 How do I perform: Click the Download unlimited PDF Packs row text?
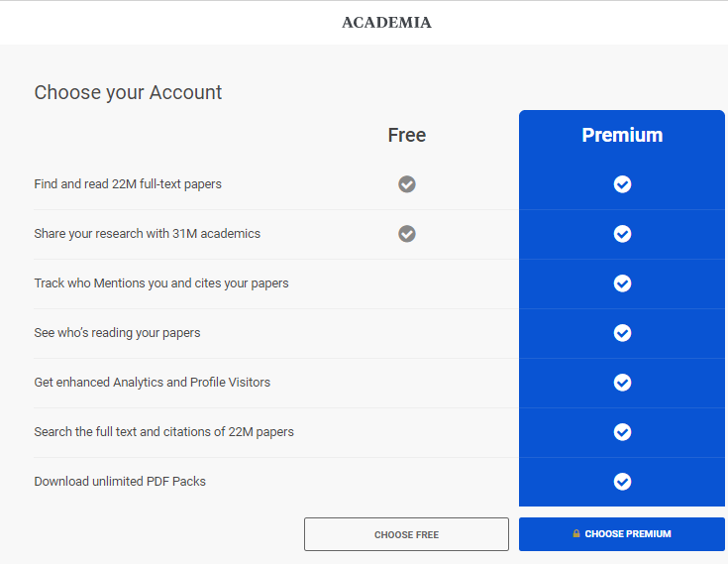point(120,482)
